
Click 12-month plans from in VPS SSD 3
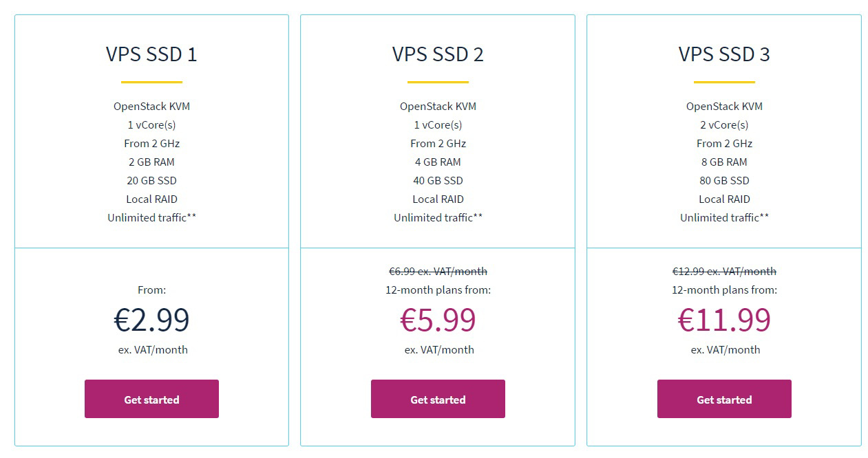[724, 290]
